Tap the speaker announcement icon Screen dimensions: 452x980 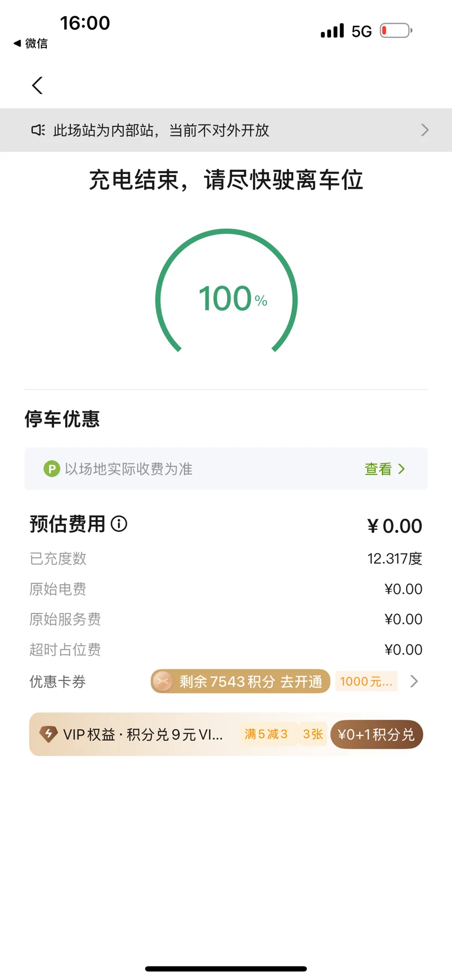pos(38,130)
